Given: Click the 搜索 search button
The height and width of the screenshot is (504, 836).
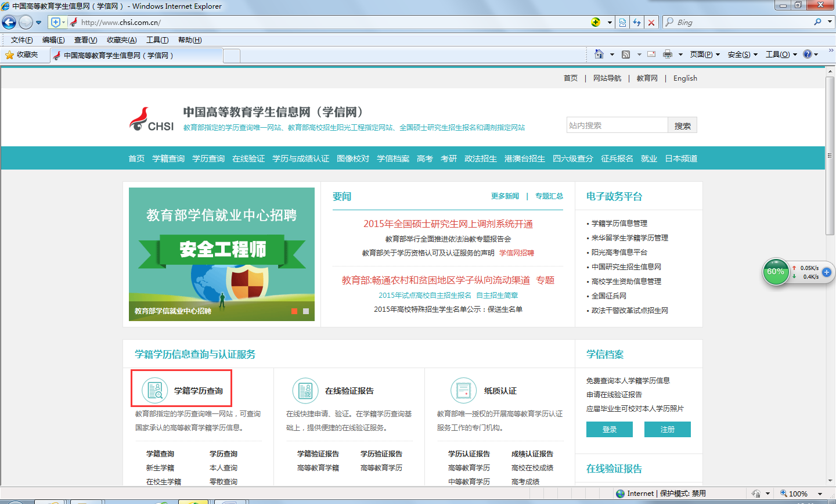Looking at the screenshot, I should coord(683,125).
